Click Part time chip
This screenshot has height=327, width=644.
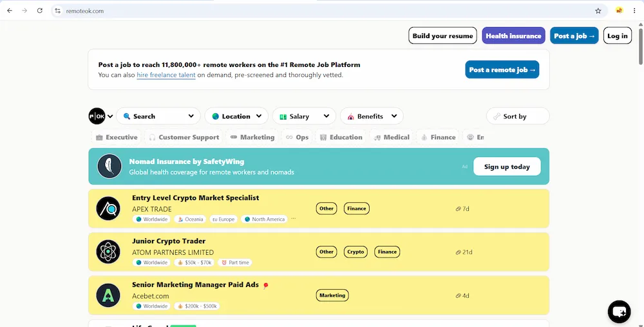click(x=235, y=263)
